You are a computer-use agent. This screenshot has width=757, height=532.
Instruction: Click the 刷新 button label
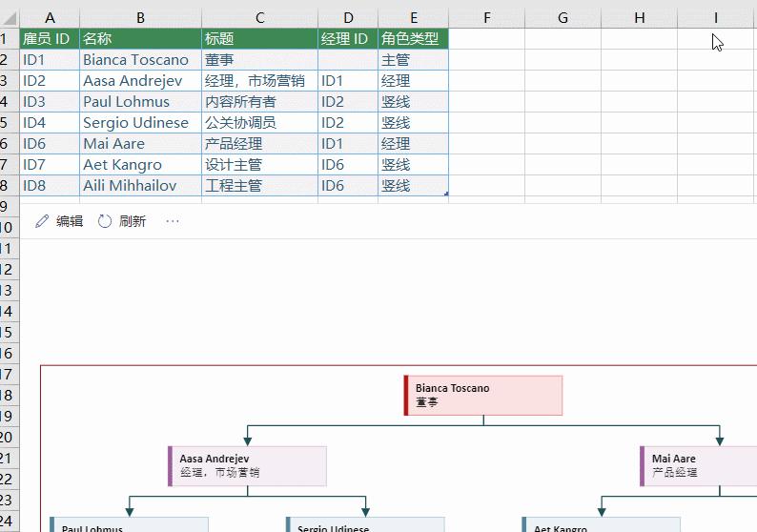(x=133, y=221)
